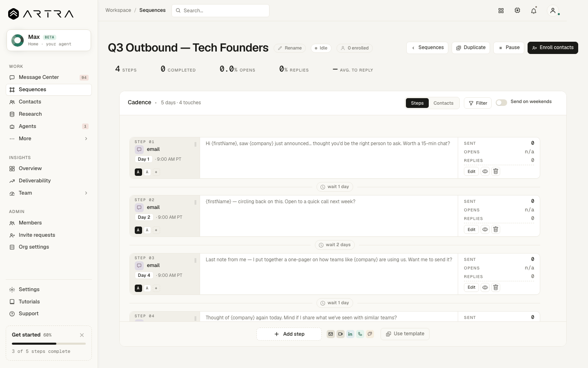Screen dimensions: 588x368
Task: Delete Step 02 with the trash icon
Action: tap(496, 229)
